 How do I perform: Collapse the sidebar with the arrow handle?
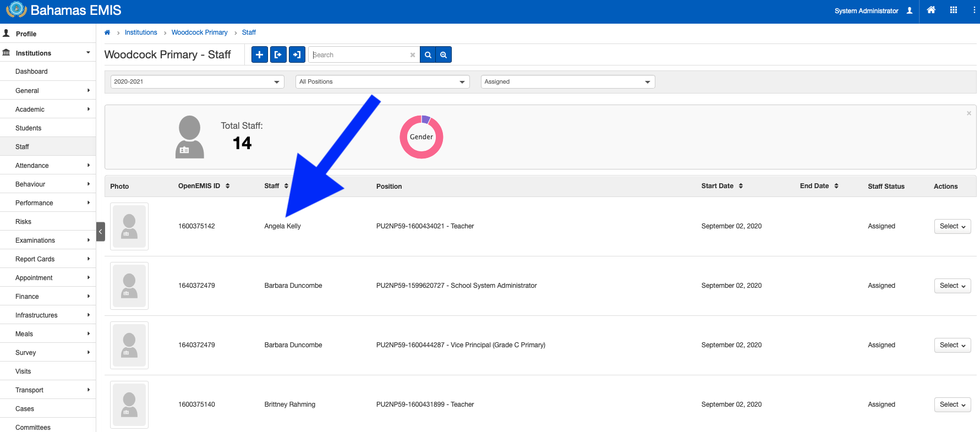101,232
